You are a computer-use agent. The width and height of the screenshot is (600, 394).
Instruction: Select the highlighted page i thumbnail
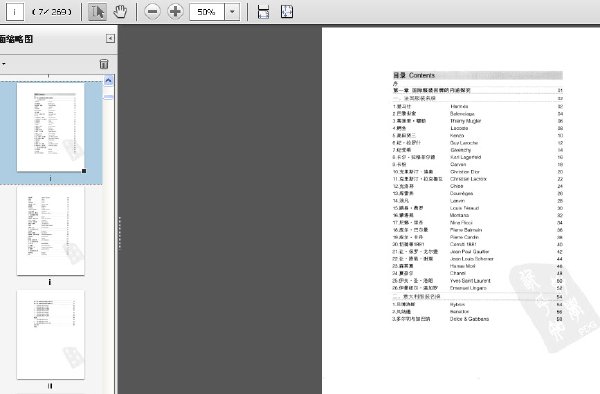click(x=51, y=127)
